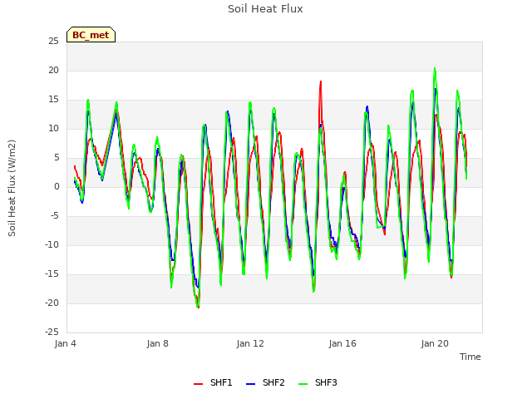Click the 0 y-axis tick label
532x399 pixels.
coord(57,186)
